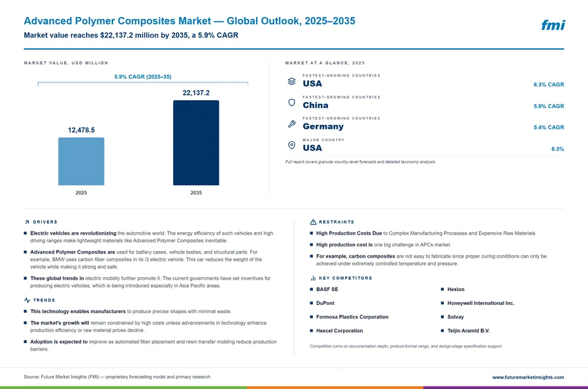
Task: Click the KEY COMPETITORS heading
Action: [346, 278]
